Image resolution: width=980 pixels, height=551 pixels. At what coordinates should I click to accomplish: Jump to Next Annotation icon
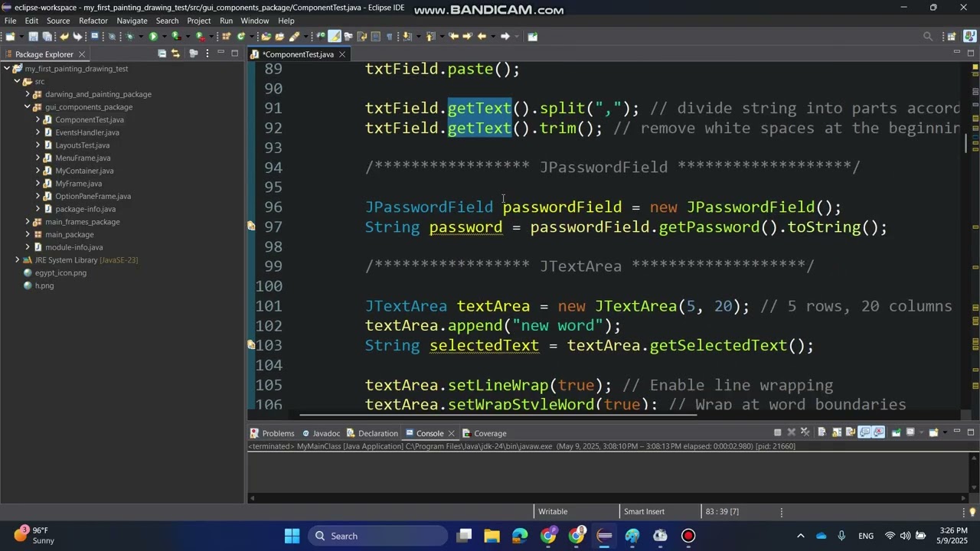[x=406, y=36]
